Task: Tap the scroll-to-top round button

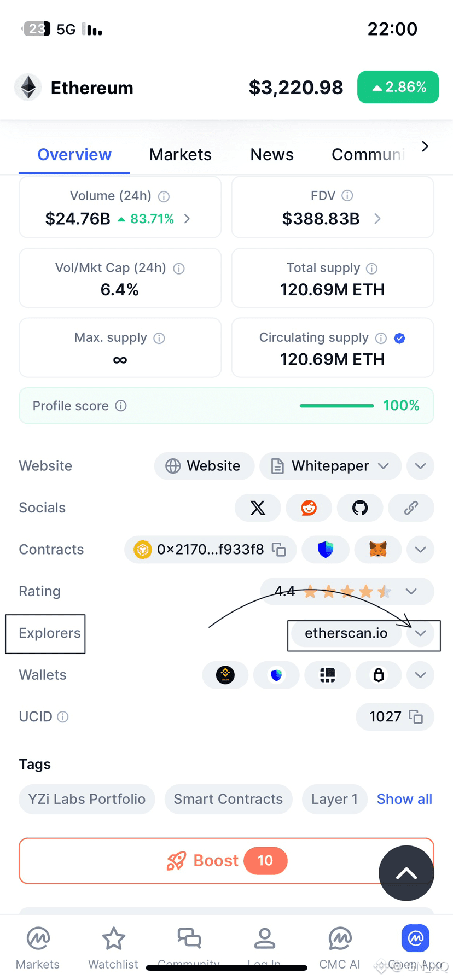Action: (406, 873)
